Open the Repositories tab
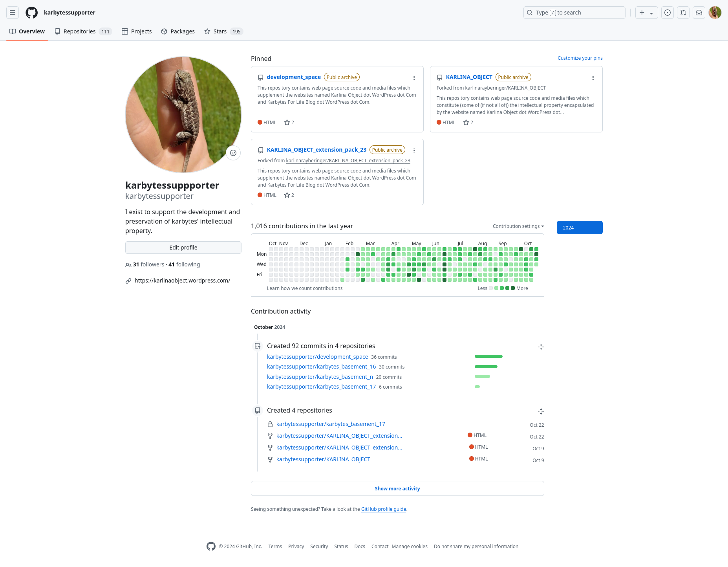Screen dimensions: 728x567 pos(83,31)
